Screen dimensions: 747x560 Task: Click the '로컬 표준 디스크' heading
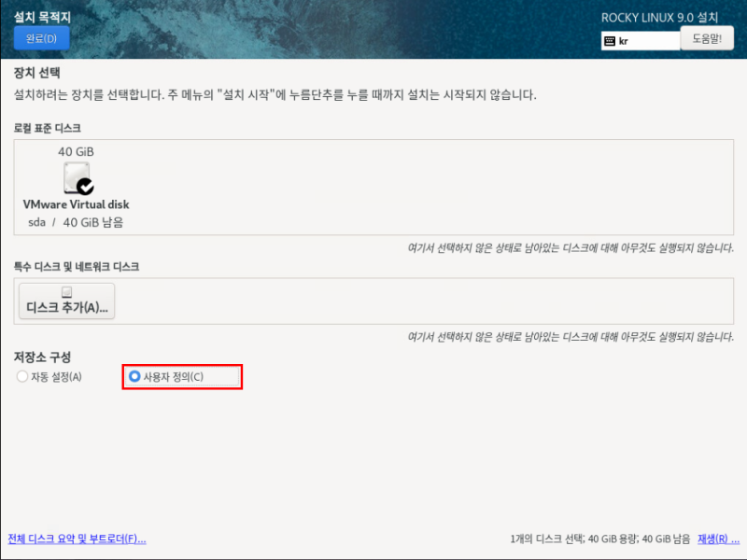coord(48,128)
